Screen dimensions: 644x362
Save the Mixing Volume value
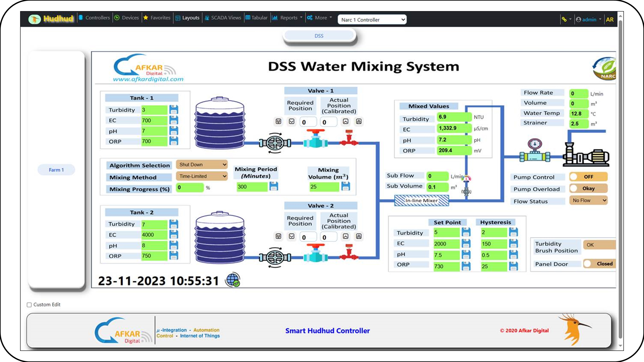pyautogui.click(x=346, y=186)
